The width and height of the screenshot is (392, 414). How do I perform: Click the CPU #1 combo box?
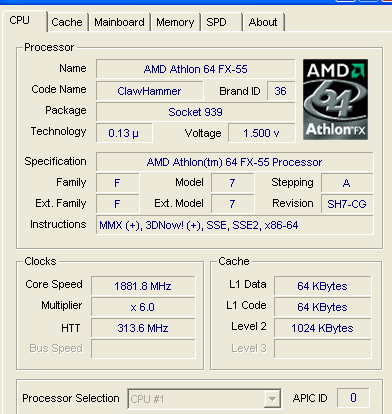(x=204, y=399)
